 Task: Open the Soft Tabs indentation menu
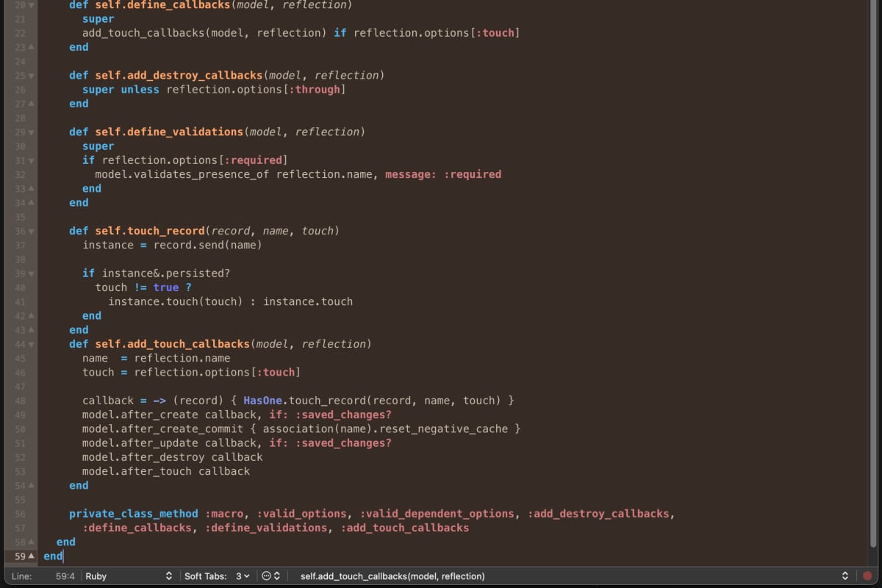(x=217, y=576)
